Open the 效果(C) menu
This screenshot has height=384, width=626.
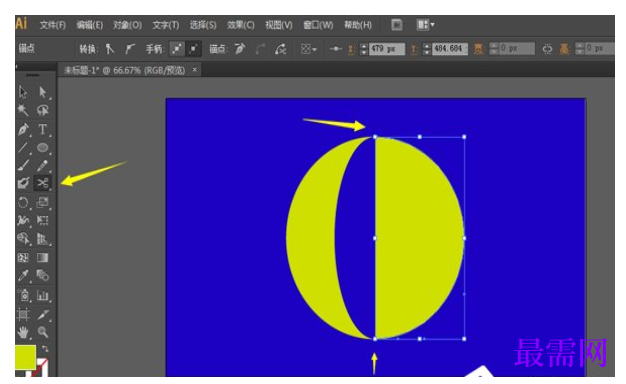click(x=241, y=25)
